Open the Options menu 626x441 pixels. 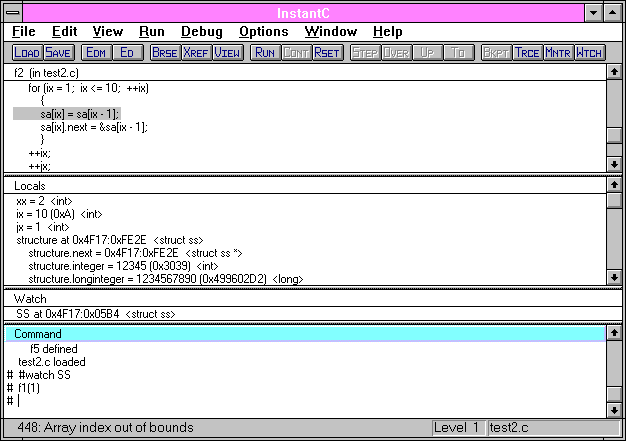[264, 32]
